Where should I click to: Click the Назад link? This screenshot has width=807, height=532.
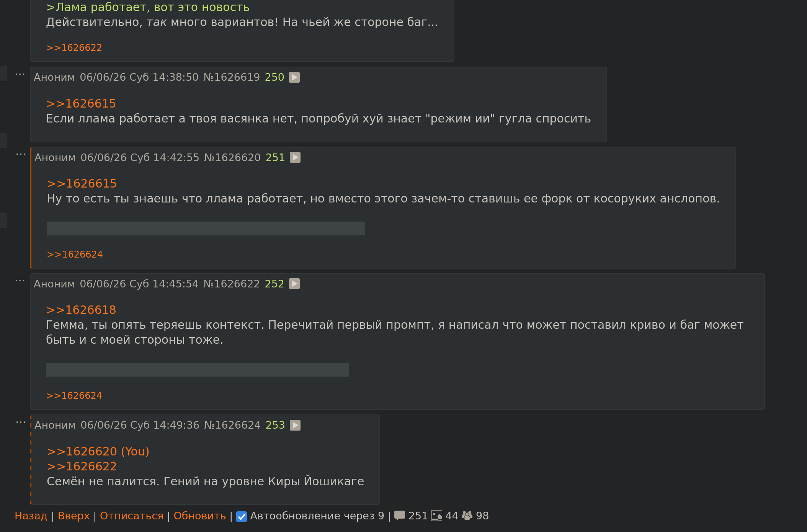click(31, 516)
